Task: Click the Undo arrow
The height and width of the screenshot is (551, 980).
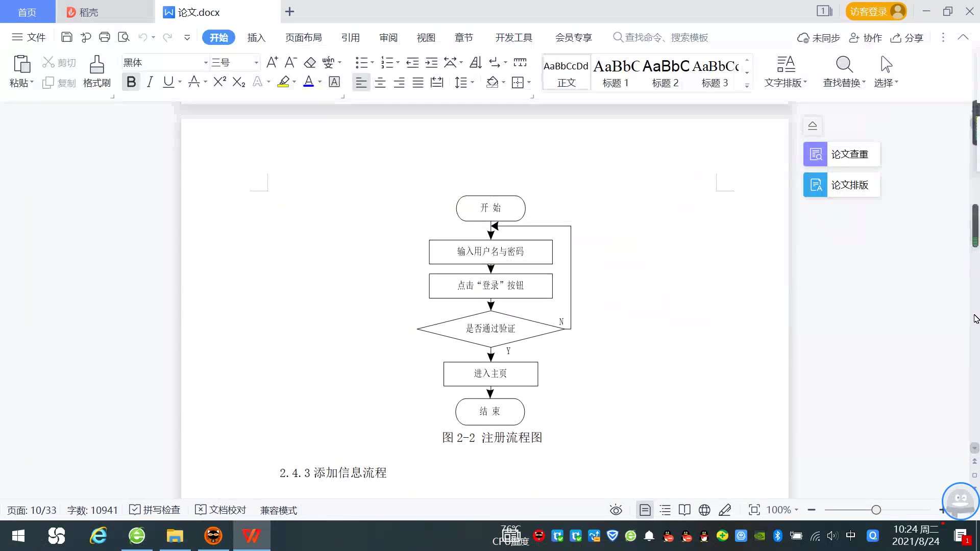Action: tap(143, 37)
